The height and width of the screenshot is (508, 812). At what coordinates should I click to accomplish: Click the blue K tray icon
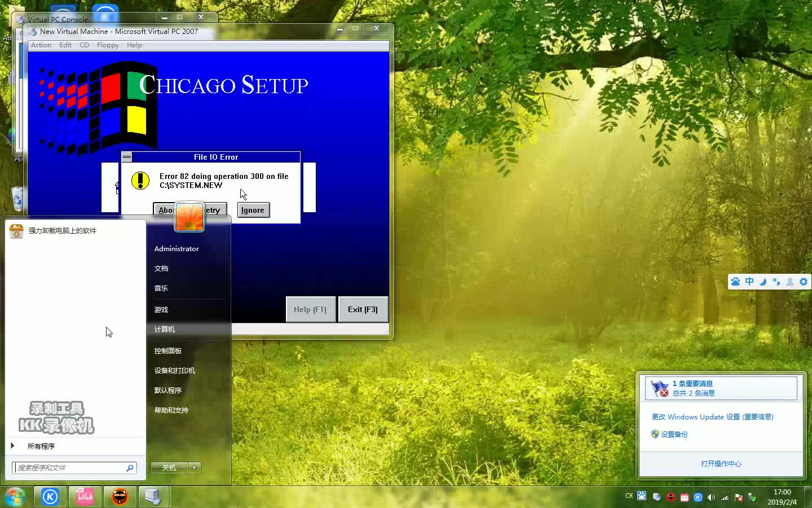click(698, 497)
